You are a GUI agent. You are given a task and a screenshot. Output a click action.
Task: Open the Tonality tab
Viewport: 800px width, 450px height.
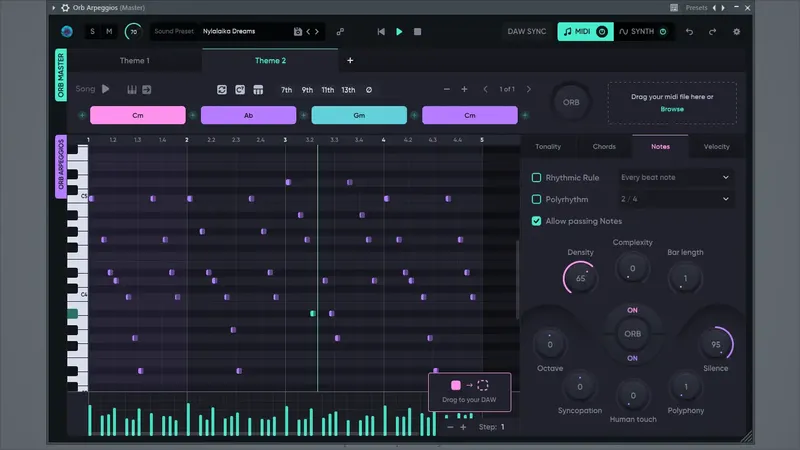[x=548, y=146]
